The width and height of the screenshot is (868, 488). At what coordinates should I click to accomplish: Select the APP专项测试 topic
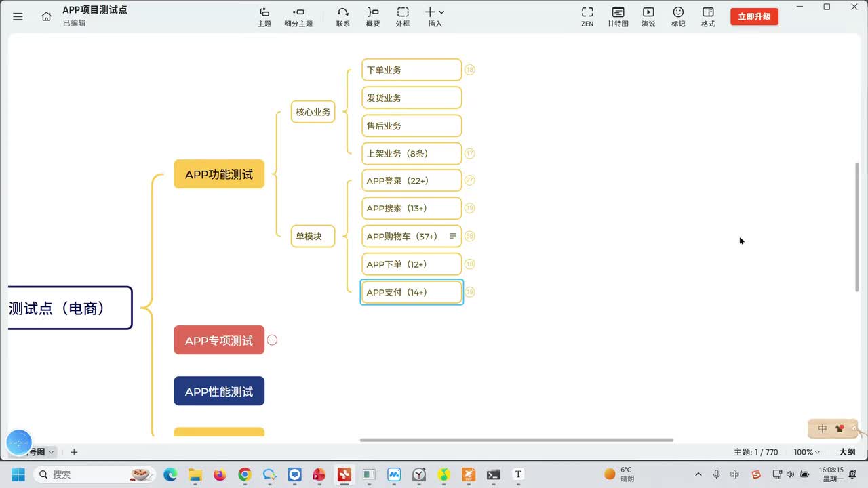219,340
